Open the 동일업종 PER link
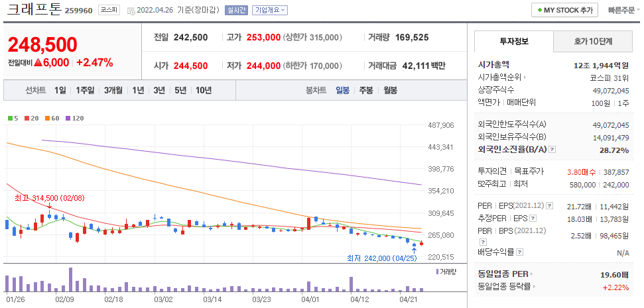The image size is (644, 308). point(503,274)
